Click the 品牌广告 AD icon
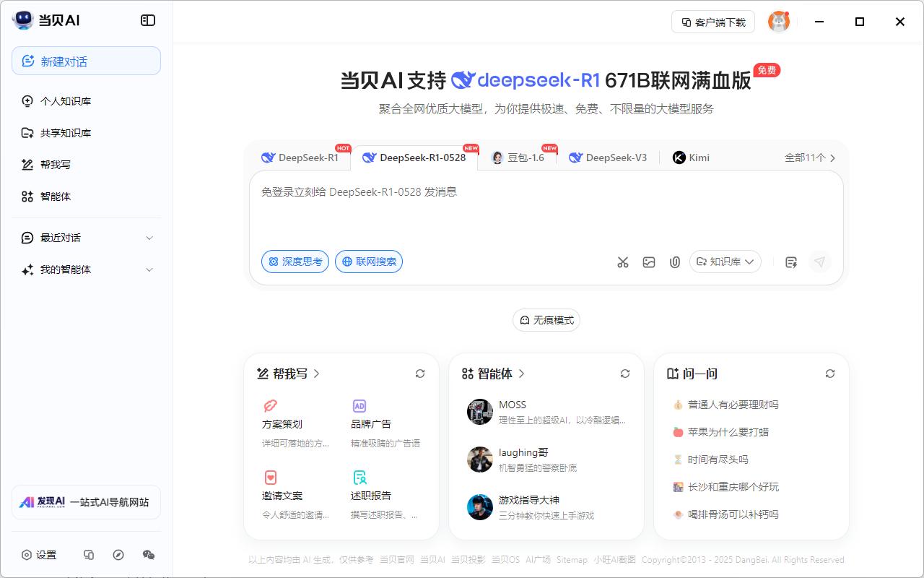The width and height of the screenshot is (924, 578). [359, 406]
